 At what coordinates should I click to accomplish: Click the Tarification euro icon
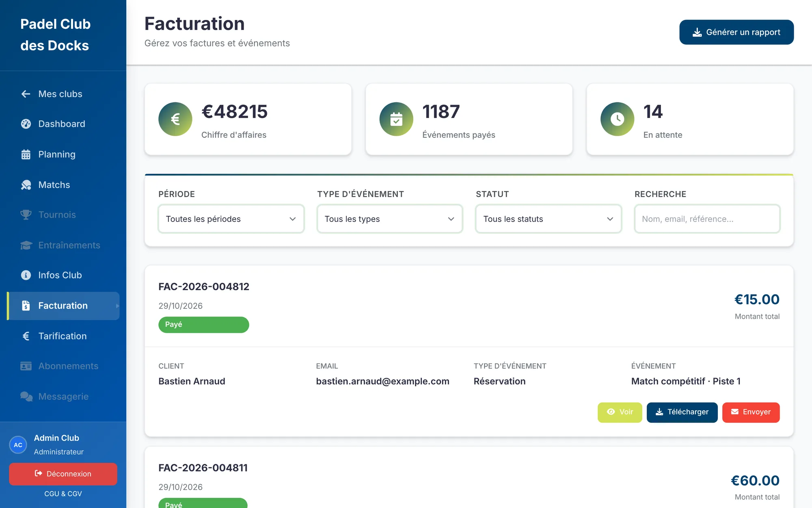[26, 336]
